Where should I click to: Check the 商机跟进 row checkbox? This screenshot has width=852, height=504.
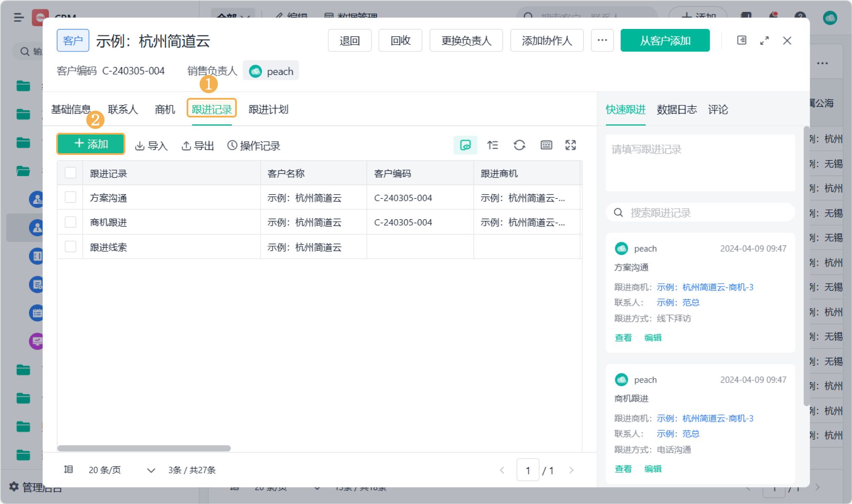(70, 222)
